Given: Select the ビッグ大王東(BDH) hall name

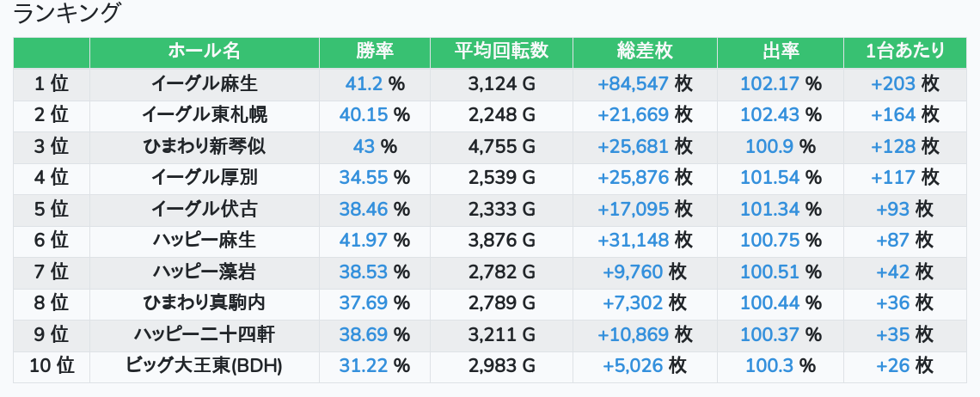Looking at the screenshot, I should coord(205,366).
